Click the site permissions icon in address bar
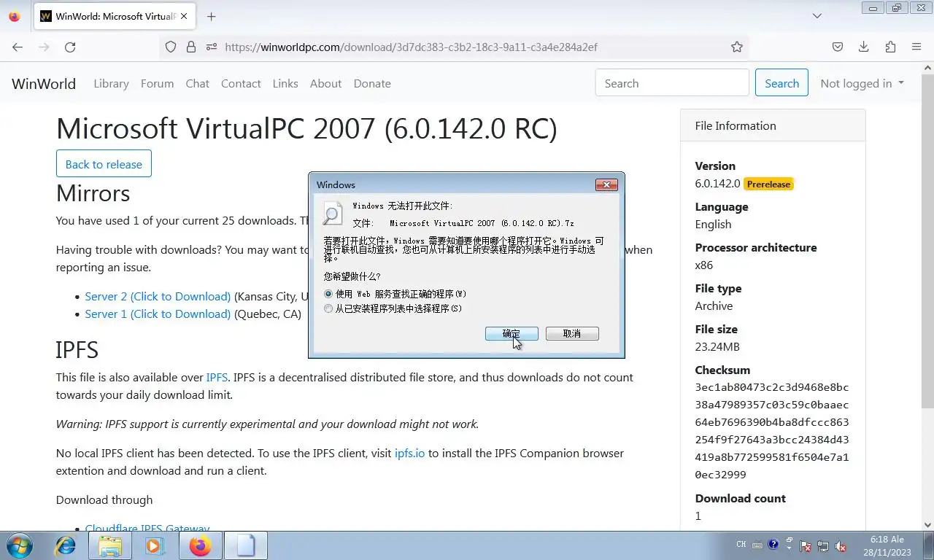 [x=212, y=47]
